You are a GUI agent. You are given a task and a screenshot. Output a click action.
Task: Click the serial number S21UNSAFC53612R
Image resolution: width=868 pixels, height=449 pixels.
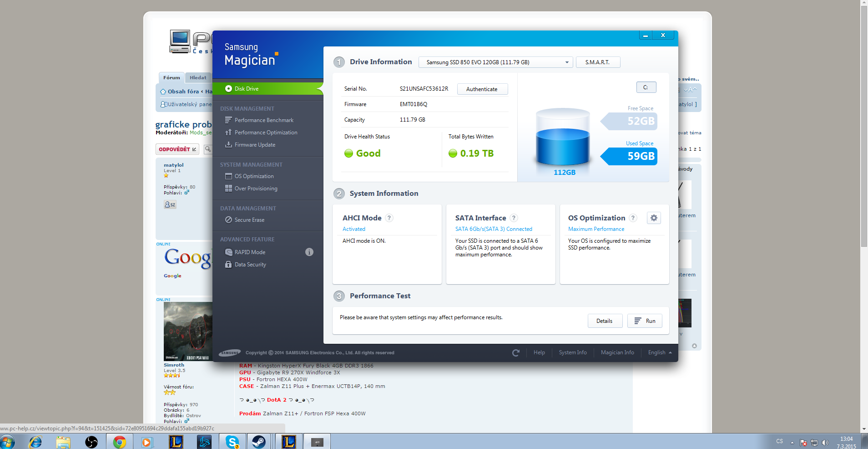(424, 89)
